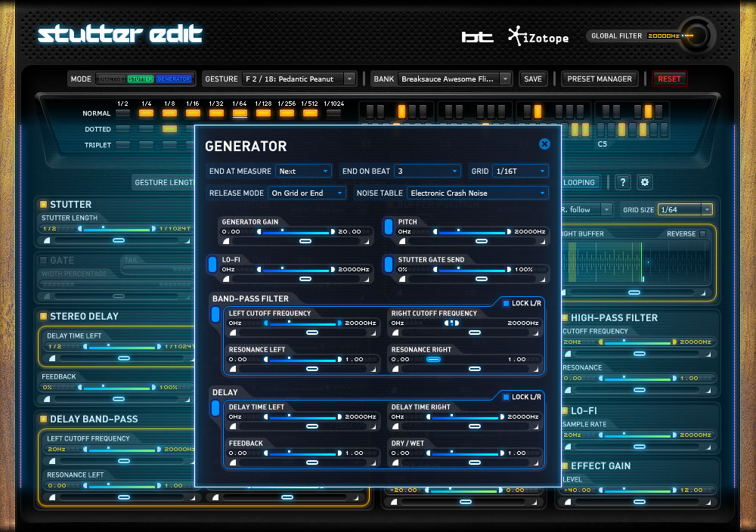Viewport: 756px width, 532px height.
Task: Adjust the Global Filter knob
Action: pos(696,36)
